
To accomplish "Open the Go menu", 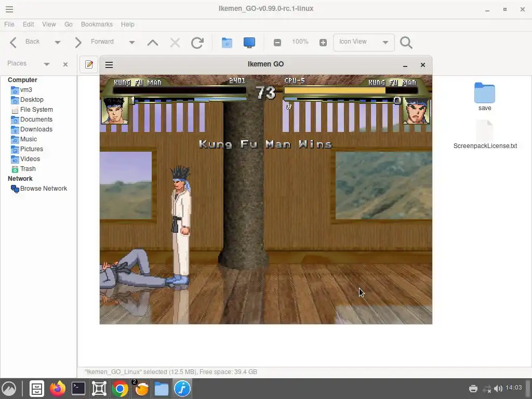I will (69, 24).
